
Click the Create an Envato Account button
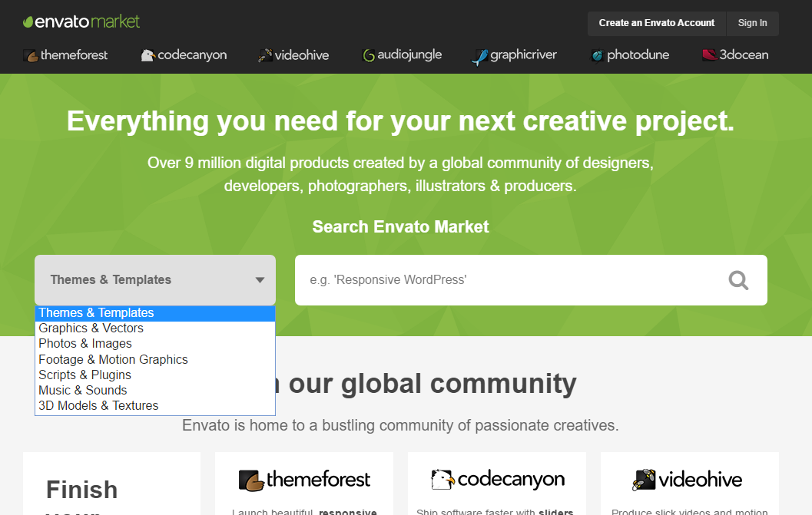(x=656, y=23)
